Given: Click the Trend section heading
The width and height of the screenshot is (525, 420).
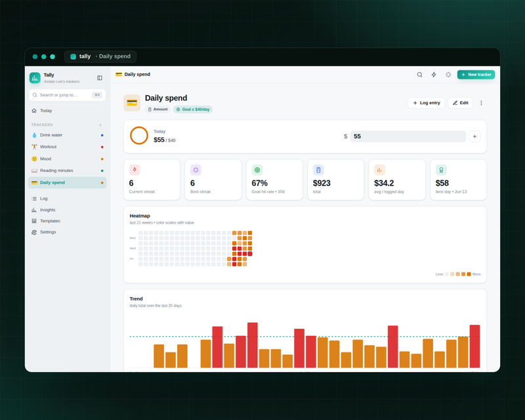Looking at the screenshot, I should [136, 299].
